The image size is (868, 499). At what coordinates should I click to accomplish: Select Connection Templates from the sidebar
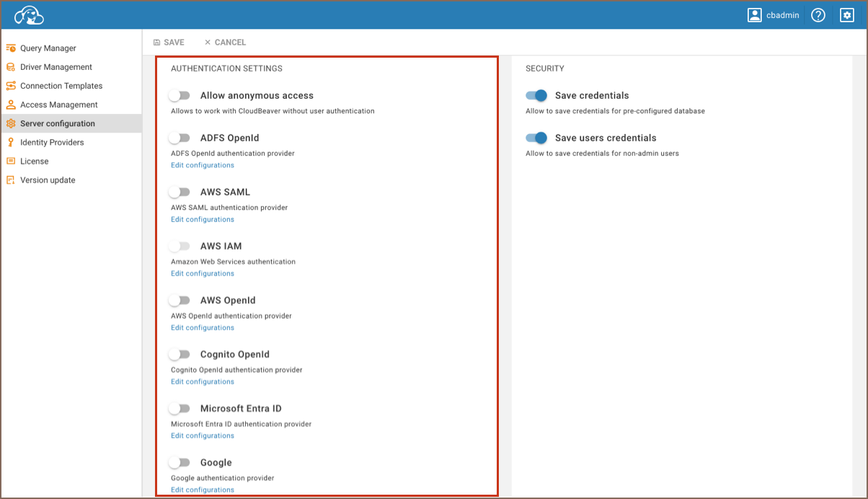point(61,86)
